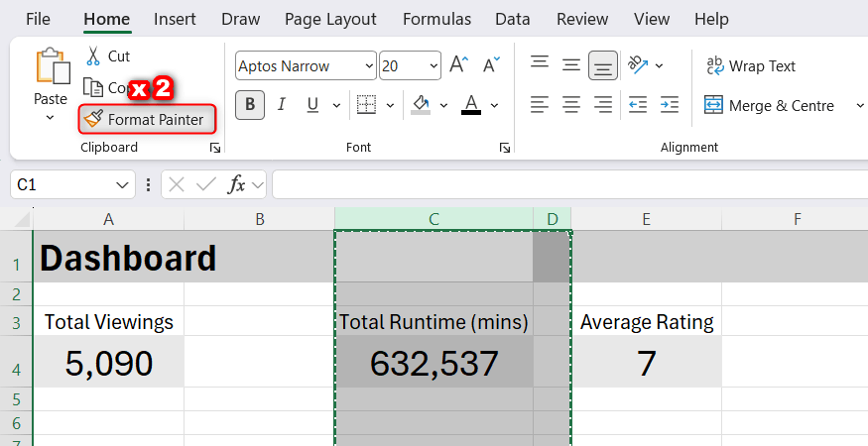Image resolution: width=868 pixels, height=446 pixels.
Task: Click the text Orientation icon
Action: (638, 65)
